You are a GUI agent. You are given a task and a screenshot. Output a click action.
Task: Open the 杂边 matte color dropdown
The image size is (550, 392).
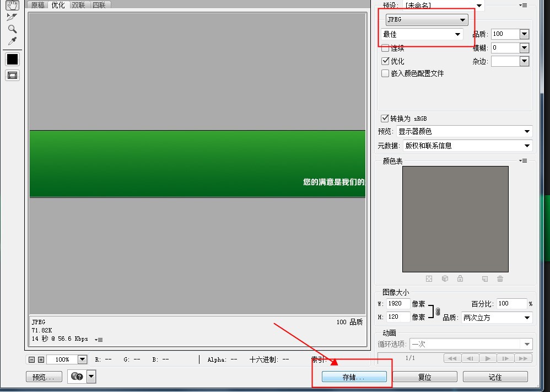pos(525,61)
